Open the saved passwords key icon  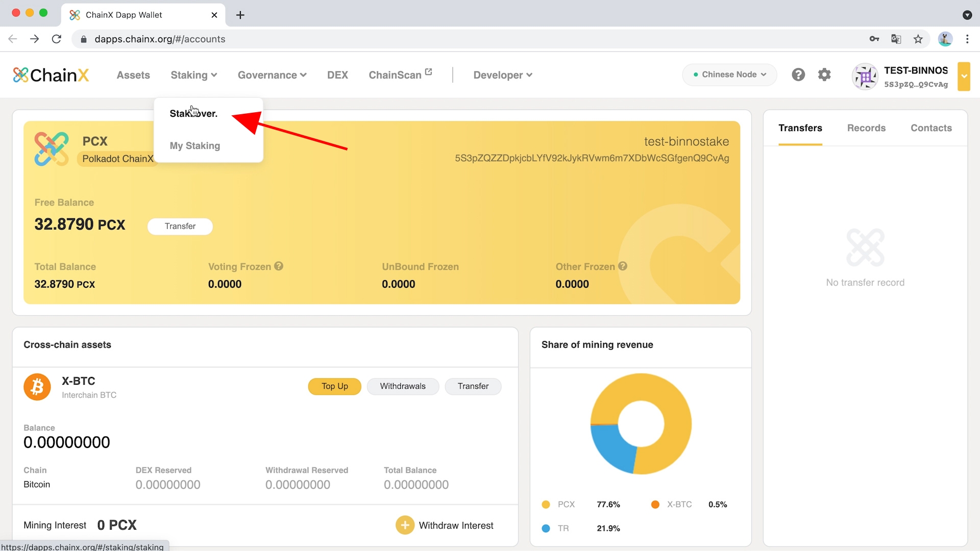(874, 39)
